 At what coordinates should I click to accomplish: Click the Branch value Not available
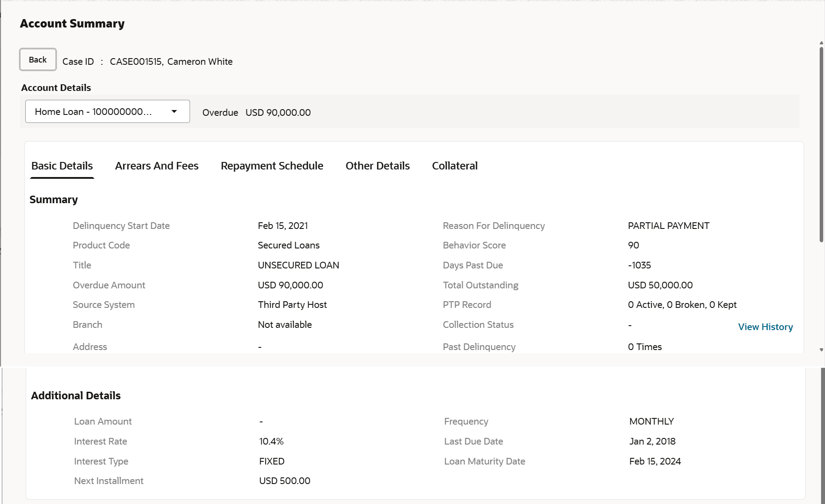(285, 325)
